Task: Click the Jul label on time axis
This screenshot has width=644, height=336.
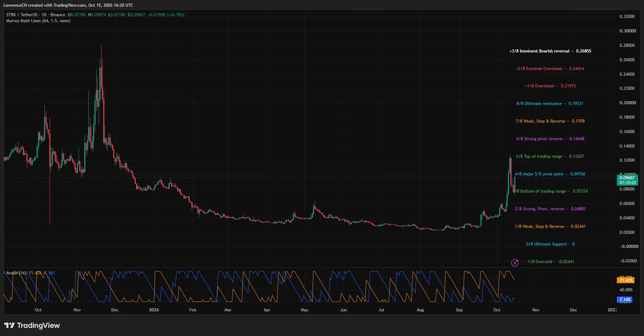Action: 381,310
